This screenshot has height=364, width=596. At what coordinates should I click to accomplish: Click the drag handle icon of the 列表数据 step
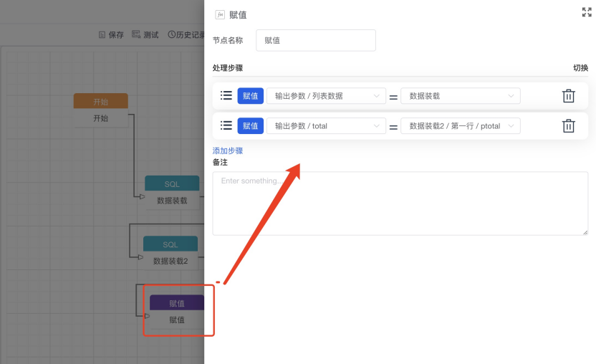click(226, 95)
